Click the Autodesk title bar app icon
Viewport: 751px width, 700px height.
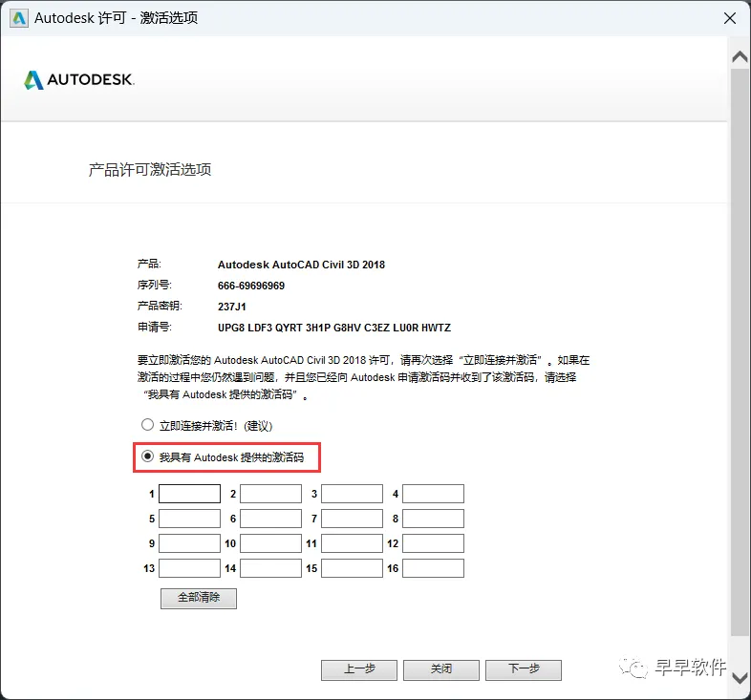(19, 18)
